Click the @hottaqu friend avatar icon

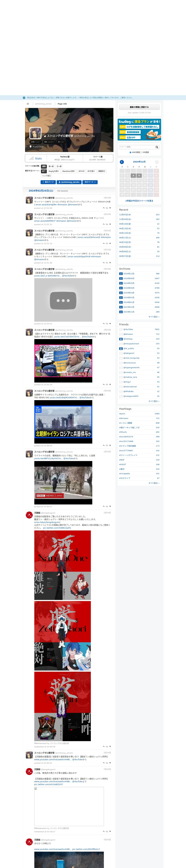click(121, 339)
